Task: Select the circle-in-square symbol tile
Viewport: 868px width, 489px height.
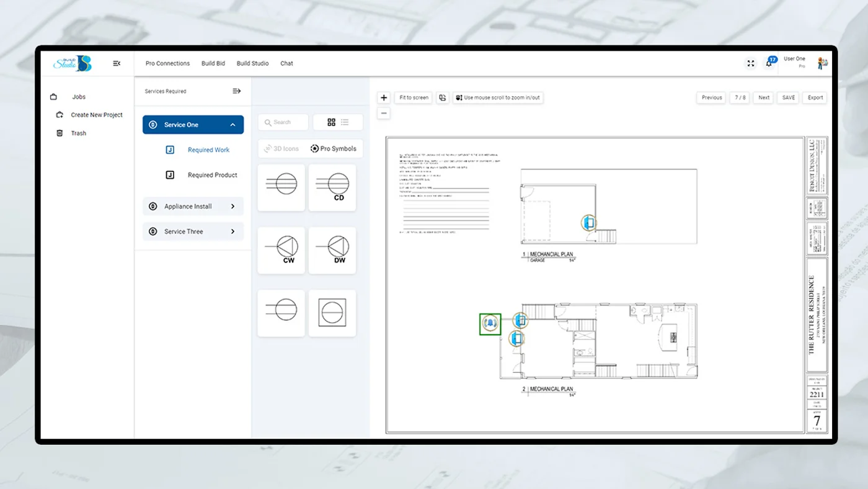Action: coord(332,313)
